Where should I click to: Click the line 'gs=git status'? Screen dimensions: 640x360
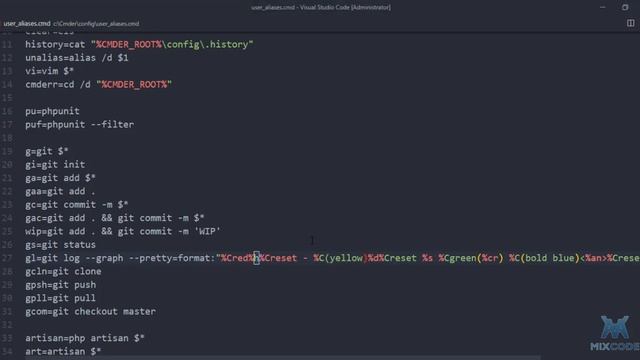60,245
